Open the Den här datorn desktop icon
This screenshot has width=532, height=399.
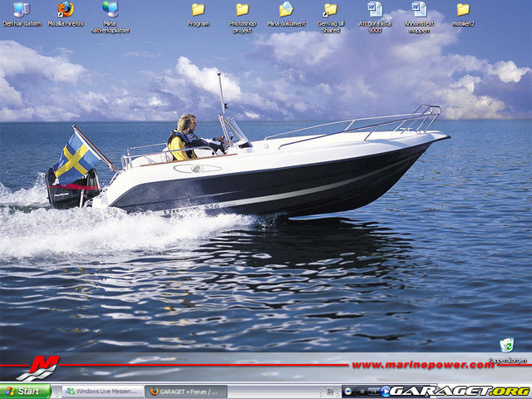click(x=21, y=10)
